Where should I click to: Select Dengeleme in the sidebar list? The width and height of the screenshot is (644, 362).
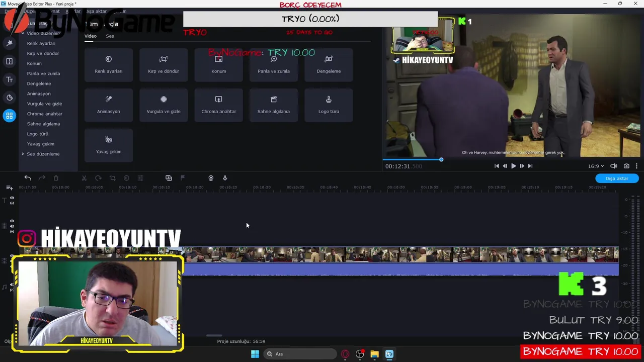click(39, 83)
